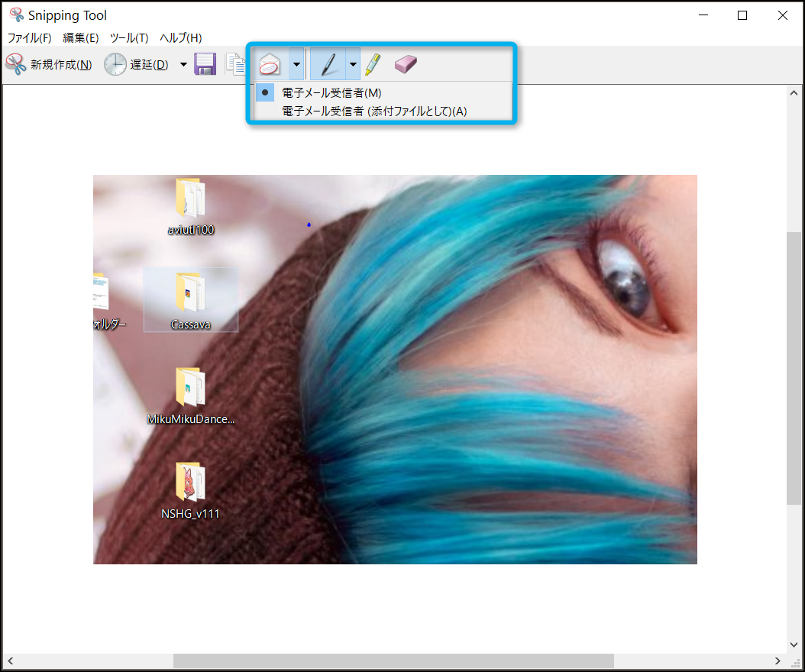This screenshot has width=805, height=672.
Task: Open the 編集(E) menu
Action: (80, 37)
